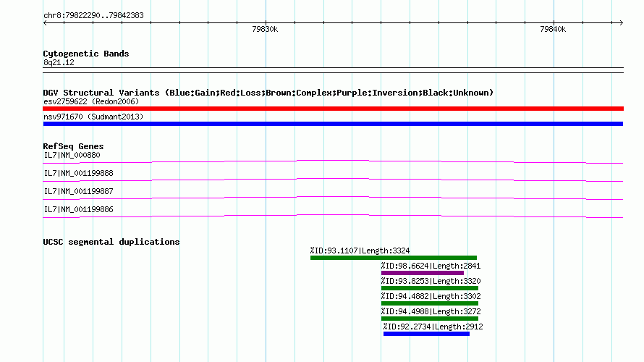Click the right arrow of the ruler
This screenshot has width=644, height=362.
coord(621,23)
